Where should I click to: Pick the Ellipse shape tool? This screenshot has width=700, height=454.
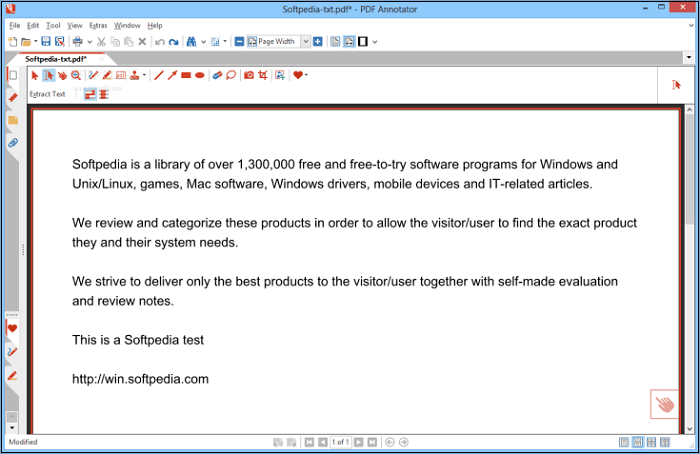[x=199, y=75]
